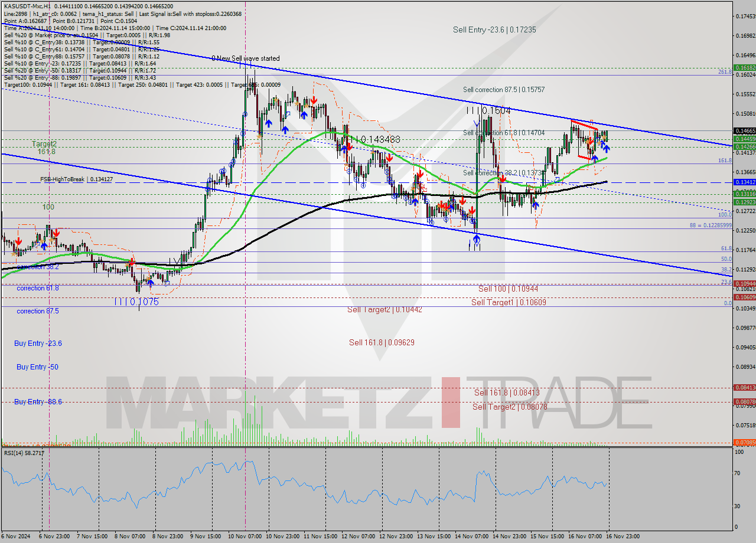Image resolution: width=756 pixels, height=543 pixels.
Task: Click the 'Sell Entry -23.6 | 0.17235' label
Action: pyautogui.click(x=494, y=30)
